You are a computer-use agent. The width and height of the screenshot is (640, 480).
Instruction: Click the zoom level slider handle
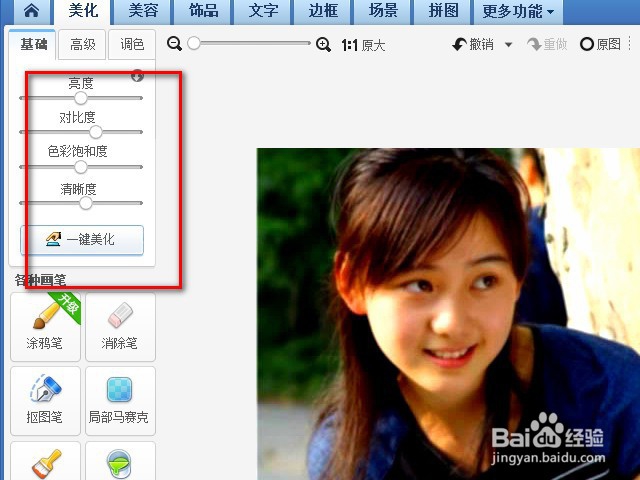[x=194, y=43]
